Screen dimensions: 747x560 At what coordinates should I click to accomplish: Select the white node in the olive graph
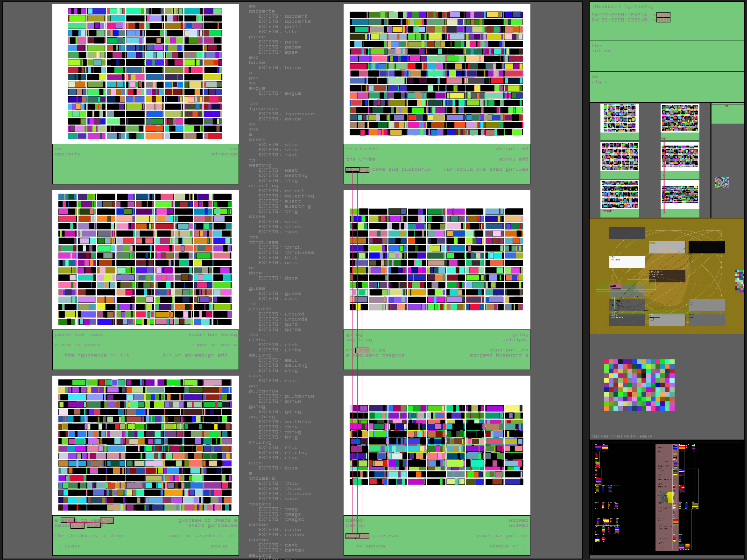point(627,261)
